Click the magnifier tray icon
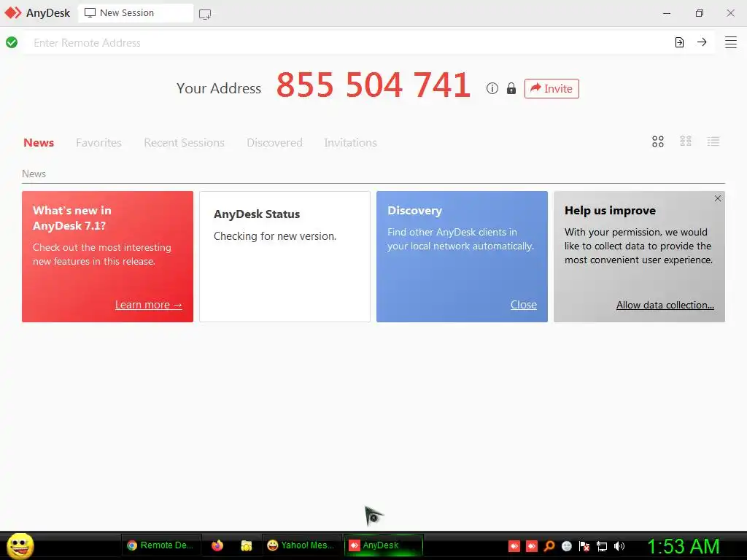747x560 pixels. click(549, 546)
